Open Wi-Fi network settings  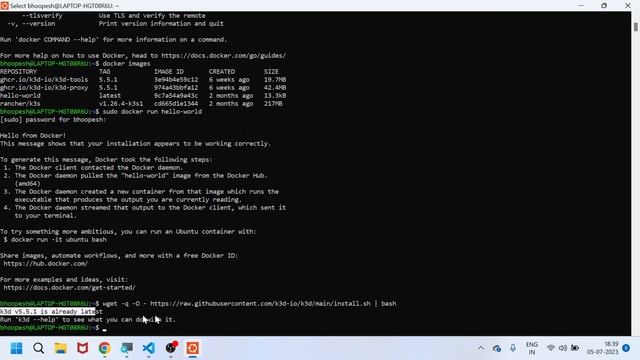point(551,348)
